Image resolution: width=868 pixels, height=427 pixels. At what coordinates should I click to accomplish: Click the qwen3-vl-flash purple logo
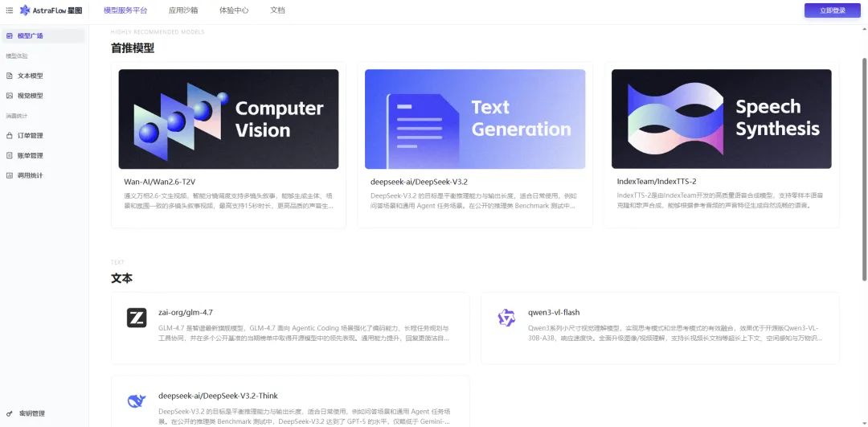click(506, 318)
